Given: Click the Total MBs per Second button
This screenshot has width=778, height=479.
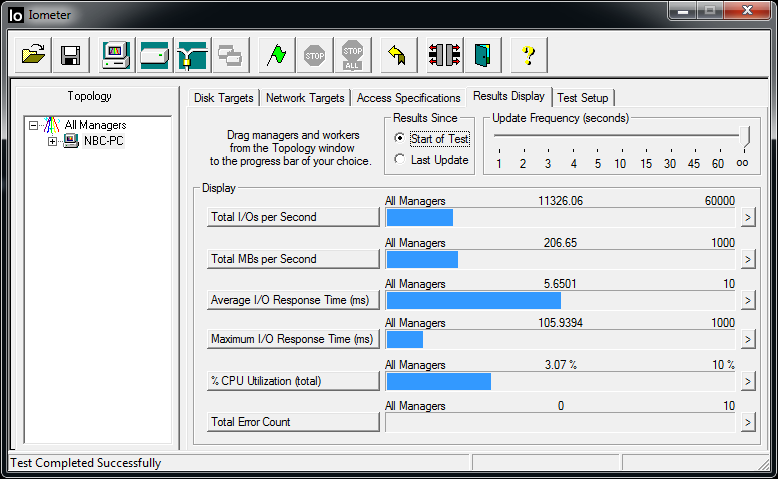Looking at the screenshot, I should (x=293, y=259).
